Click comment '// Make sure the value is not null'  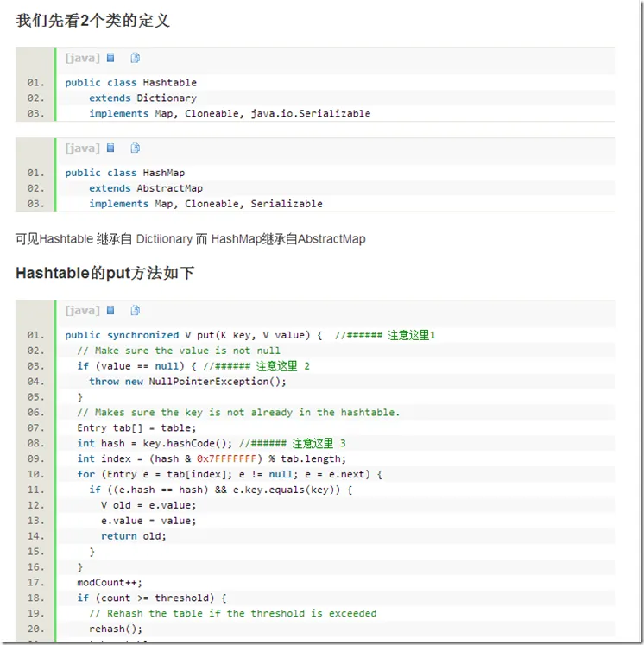coord(179,351)
